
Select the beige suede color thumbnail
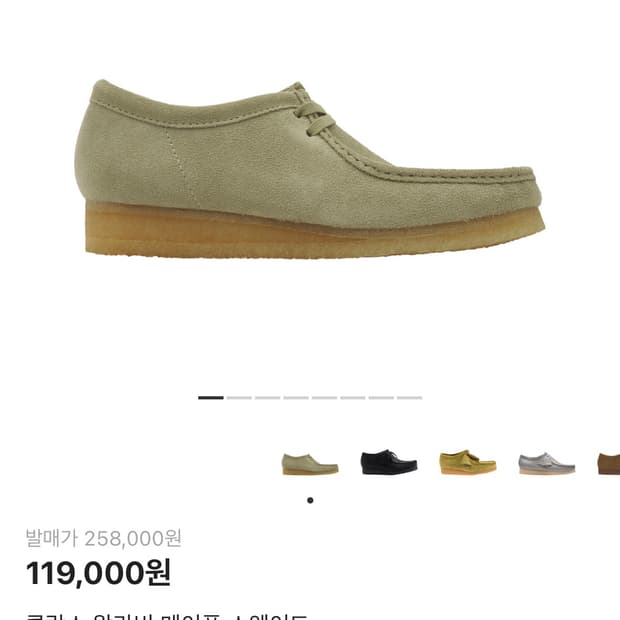coord(310,464)
